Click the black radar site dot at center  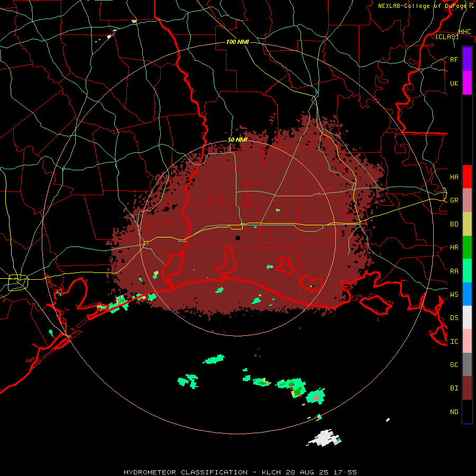[238, 237]
